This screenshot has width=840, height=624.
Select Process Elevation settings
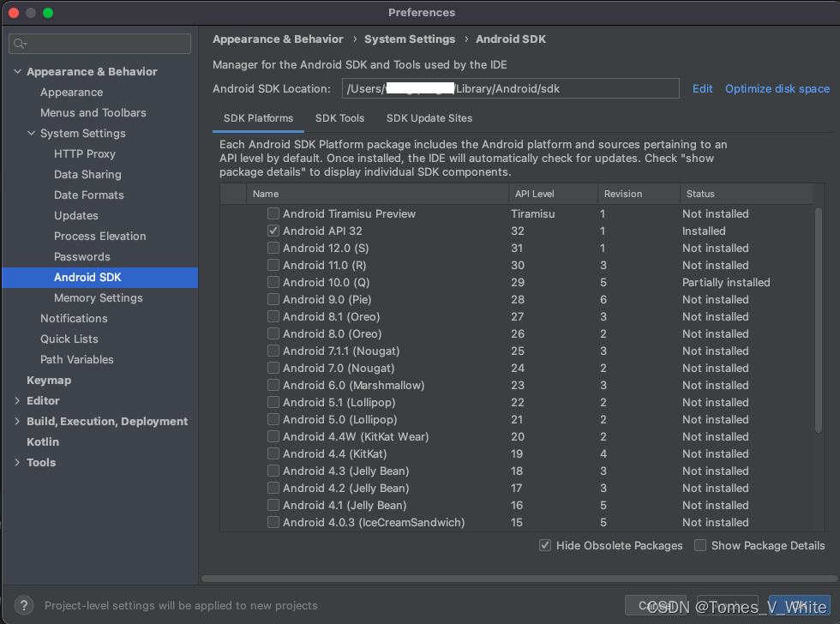click(x=99, y=237)
